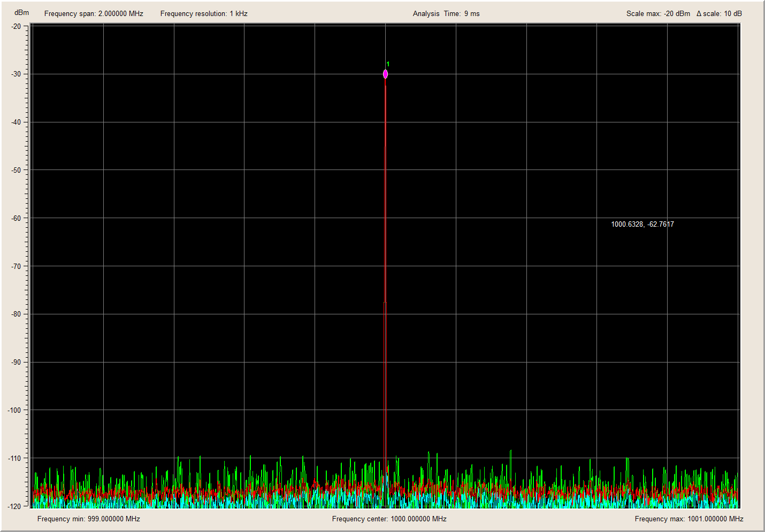This screenshot has height=532, width=765.
Task: Select the Frequency span 2.000000 MHz readout
Action: click(x=94, y=14)
